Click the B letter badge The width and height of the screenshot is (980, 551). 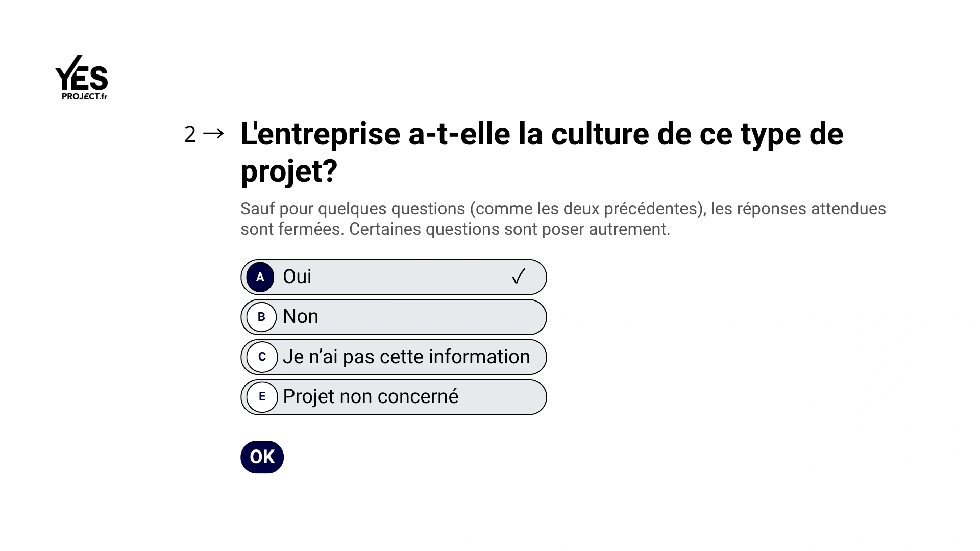(261, 317)
